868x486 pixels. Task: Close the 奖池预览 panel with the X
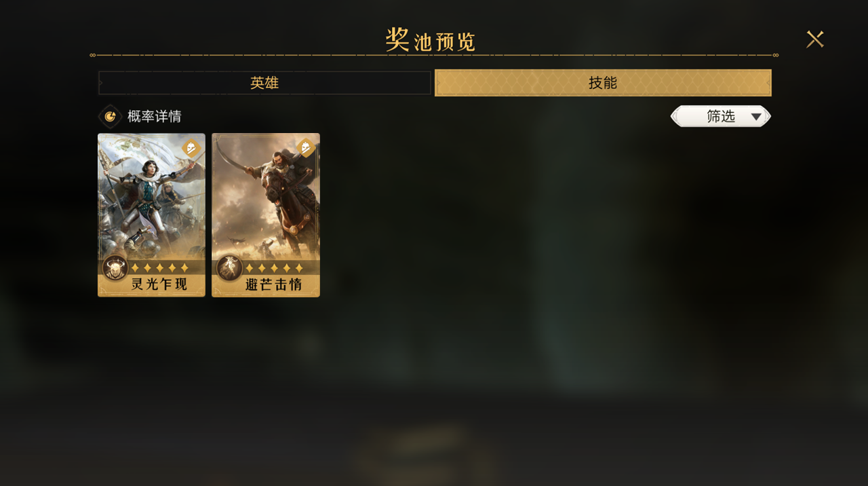[x=815, y=39]
